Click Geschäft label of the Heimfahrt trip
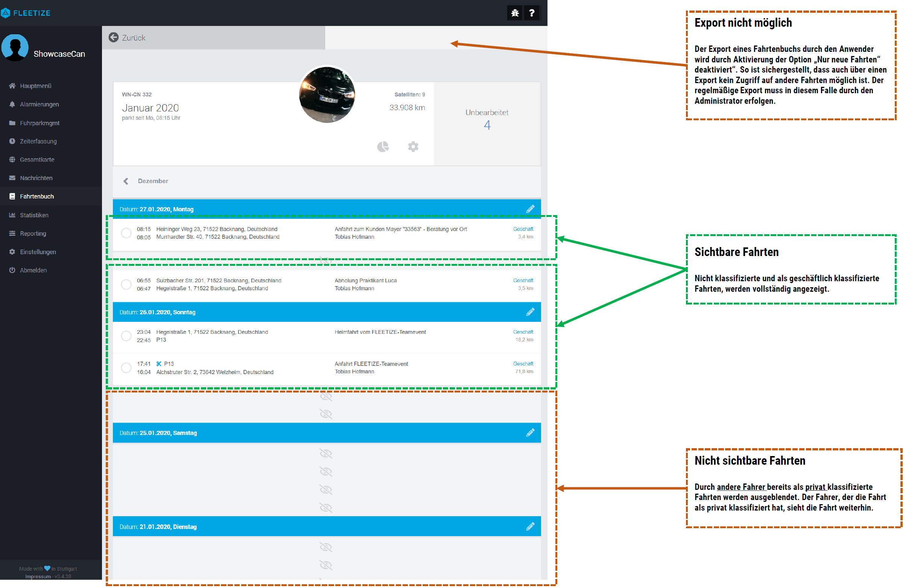This screenshot has width=923, height=588. coord(523,332)
